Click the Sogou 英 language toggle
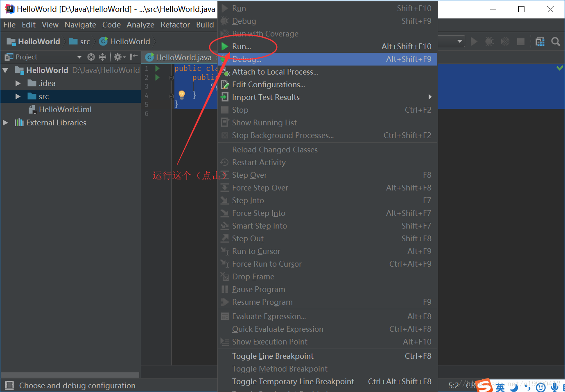This screenshot has width=565, height=392. tap(500, 387)
